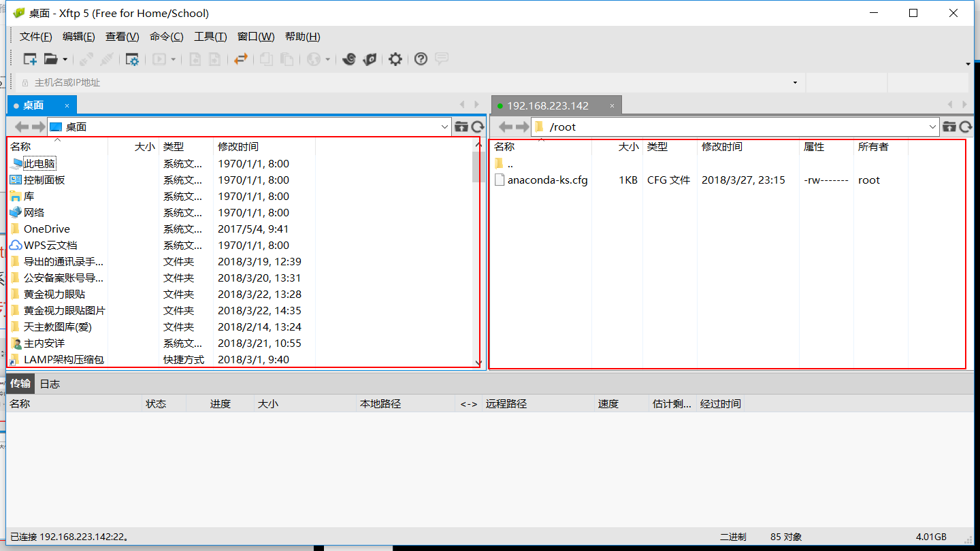This screenshot has height=551, width=980.
Task: Open Options via the gear icon
Action: (x=395, y=59)
